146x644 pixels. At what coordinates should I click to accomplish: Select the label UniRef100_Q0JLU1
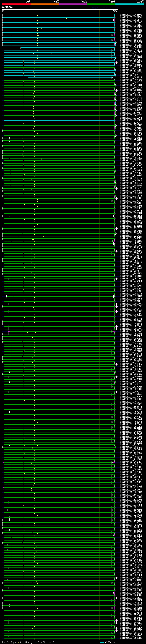(131, 48)
